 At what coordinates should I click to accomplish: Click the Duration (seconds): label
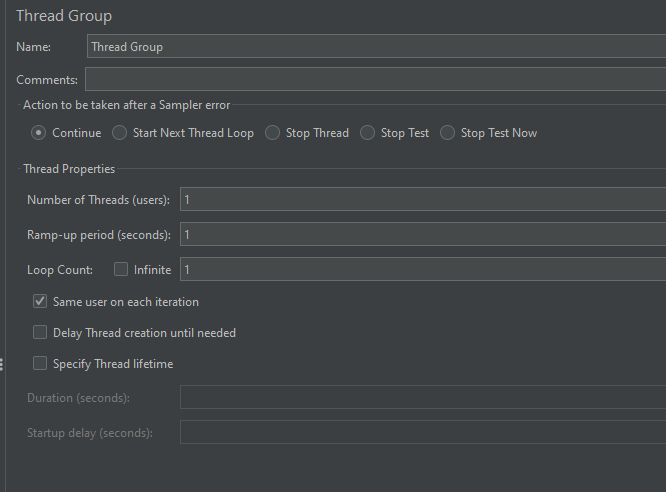tap(79, 398)
